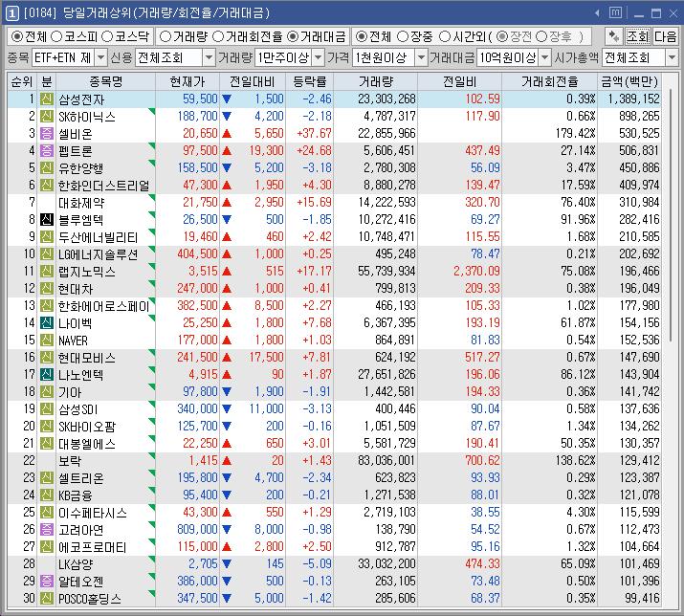Click the 다음 next button

click(665, 36)
